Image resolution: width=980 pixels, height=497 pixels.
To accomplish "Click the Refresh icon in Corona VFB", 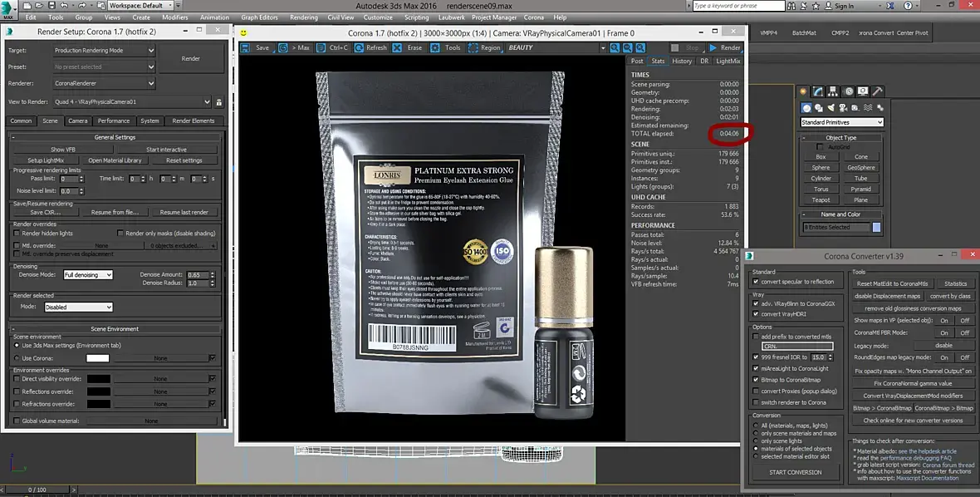I will pos(359,47).
